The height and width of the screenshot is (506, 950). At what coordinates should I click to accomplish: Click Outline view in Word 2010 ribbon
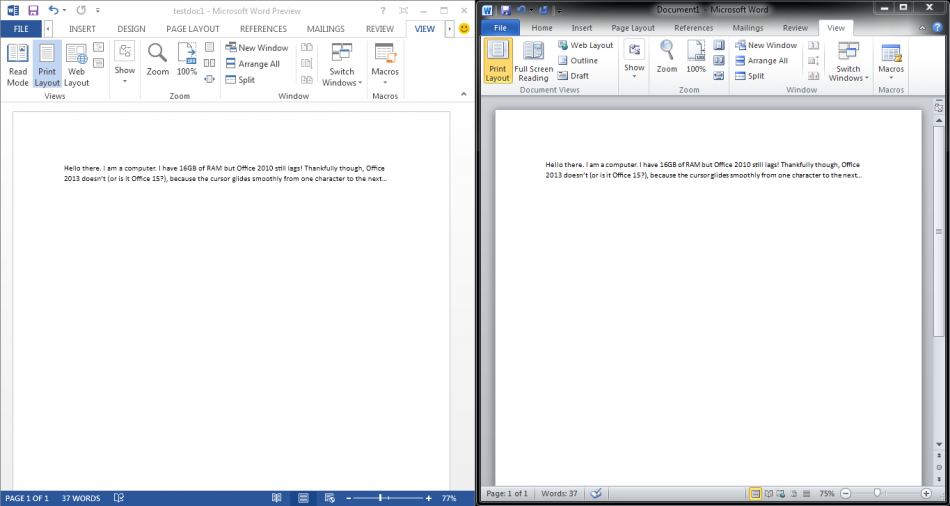click(578, 61)
